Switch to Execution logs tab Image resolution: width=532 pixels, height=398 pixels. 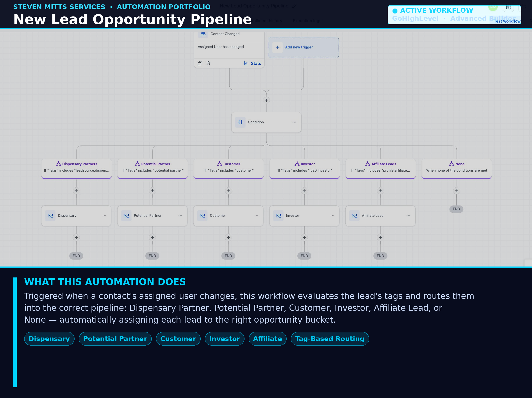307,21
